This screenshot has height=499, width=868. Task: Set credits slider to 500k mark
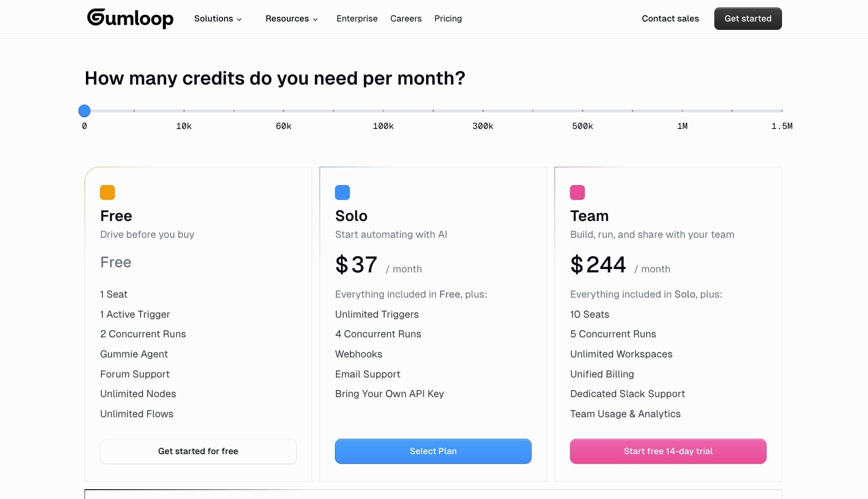pyautogui.click(x=583, y=111)
